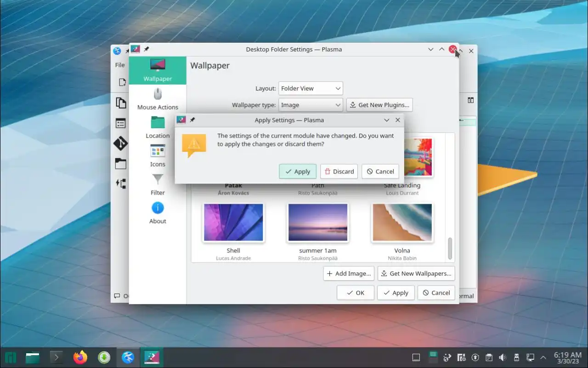
Task: Click the bottom tree-structure icon in Kate sidebar
Action: point(121,184)
